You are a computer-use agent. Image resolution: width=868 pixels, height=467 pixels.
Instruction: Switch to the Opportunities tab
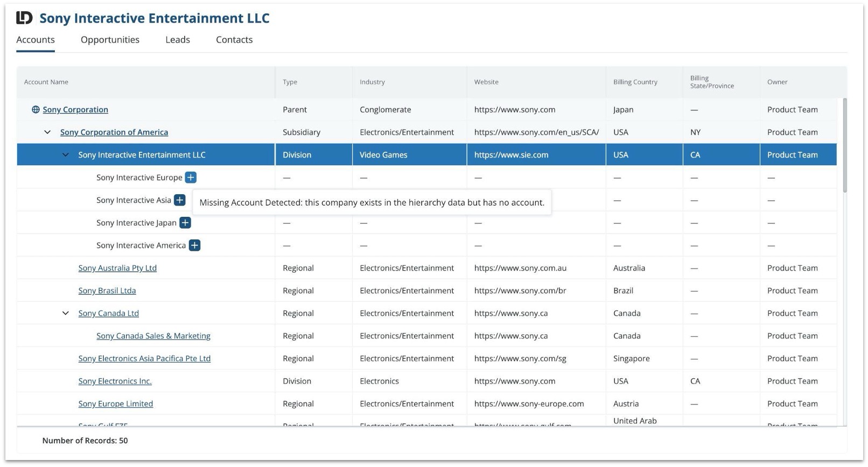point(110,40)
